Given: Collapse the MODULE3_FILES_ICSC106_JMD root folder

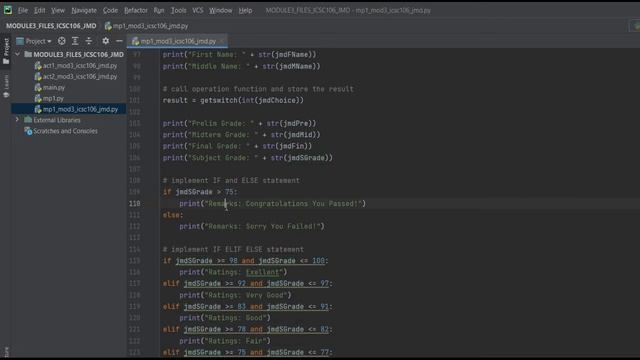Looking at the screenshot, I should click(x=17, y=54).
